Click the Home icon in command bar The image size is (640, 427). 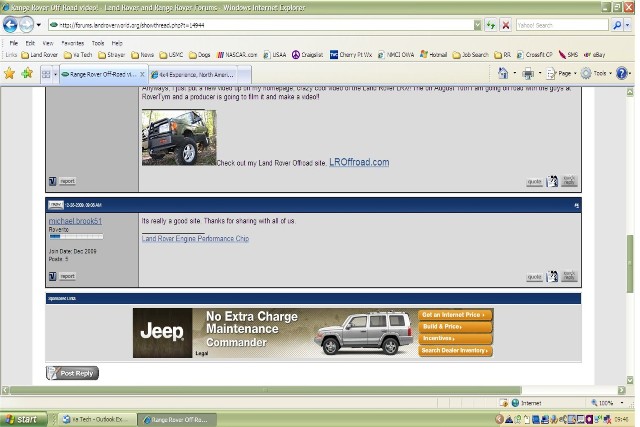[503, 73]
